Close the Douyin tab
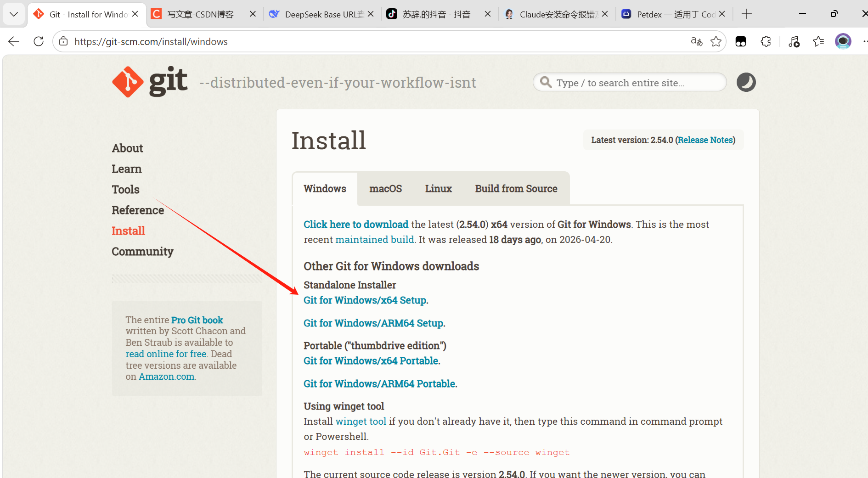Screen dimensions: 868x478 tap(488, 14)
